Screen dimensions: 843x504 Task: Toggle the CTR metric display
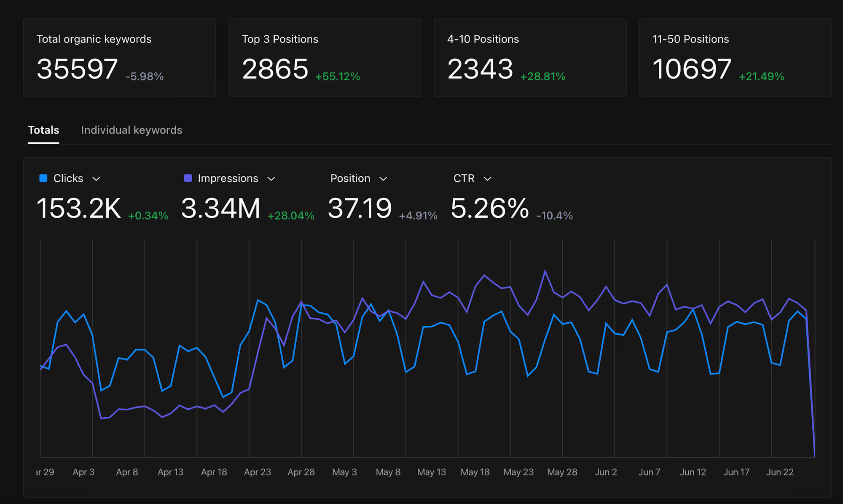[x=463, y=178]
